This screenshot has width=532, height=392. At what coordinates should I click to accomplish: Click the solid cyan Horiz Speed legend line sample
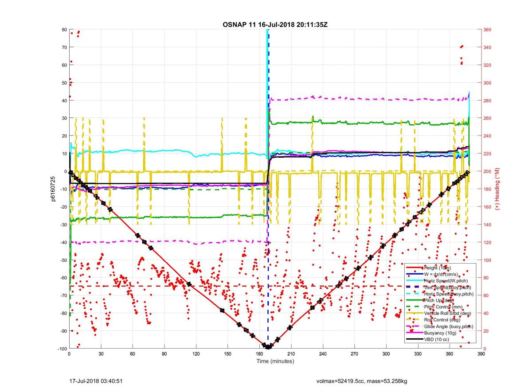coord(414,281)
